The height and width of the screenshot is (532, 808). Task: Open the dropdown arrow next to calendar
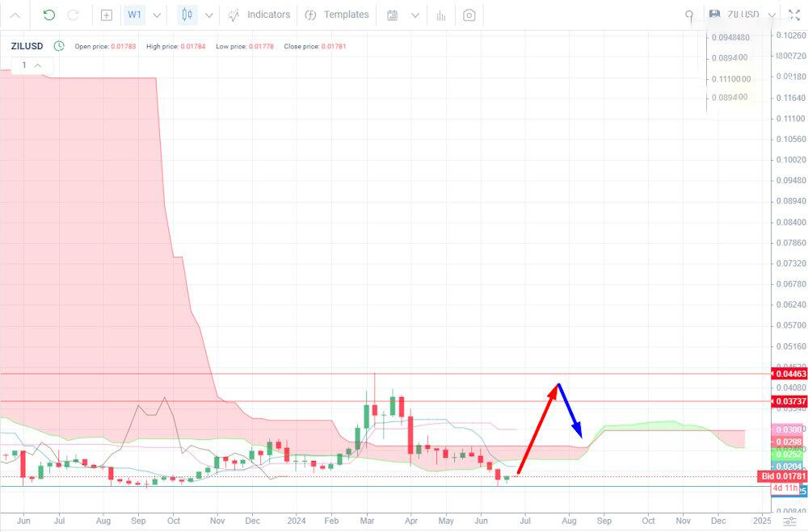pyautogui.click(x=415, y=15)
